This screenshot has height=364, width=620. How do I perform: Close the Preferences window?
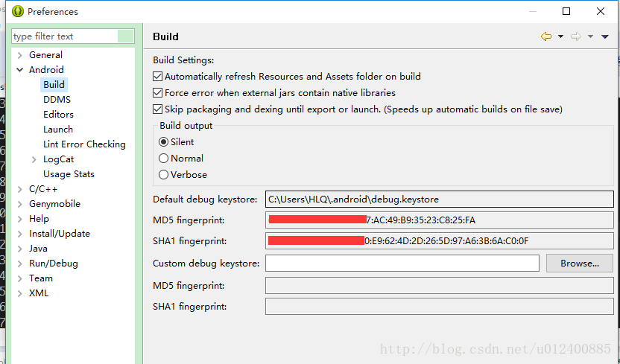[600, 11]
